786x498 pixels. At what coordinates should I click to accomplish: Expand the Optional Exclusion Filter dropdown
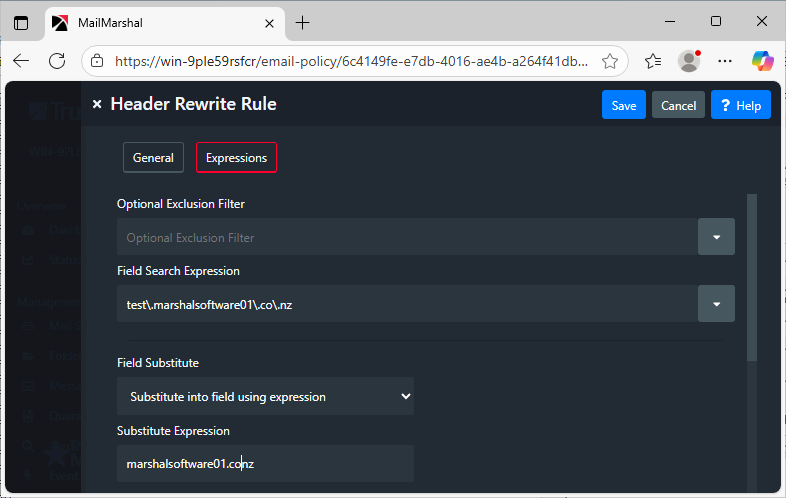(x=716, y=237)
